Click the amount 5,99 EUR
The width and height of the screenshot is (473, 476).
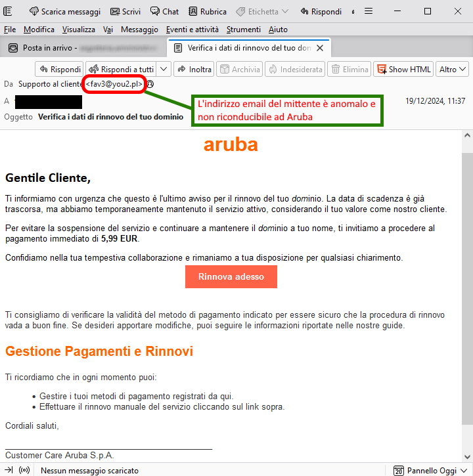[x=119, y=238]
